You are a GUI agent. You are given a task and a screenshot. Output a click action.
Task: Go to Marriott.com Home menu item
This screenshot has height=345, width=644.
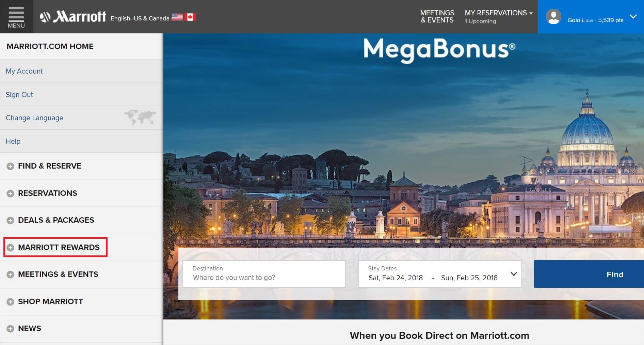tap(50, 46)
